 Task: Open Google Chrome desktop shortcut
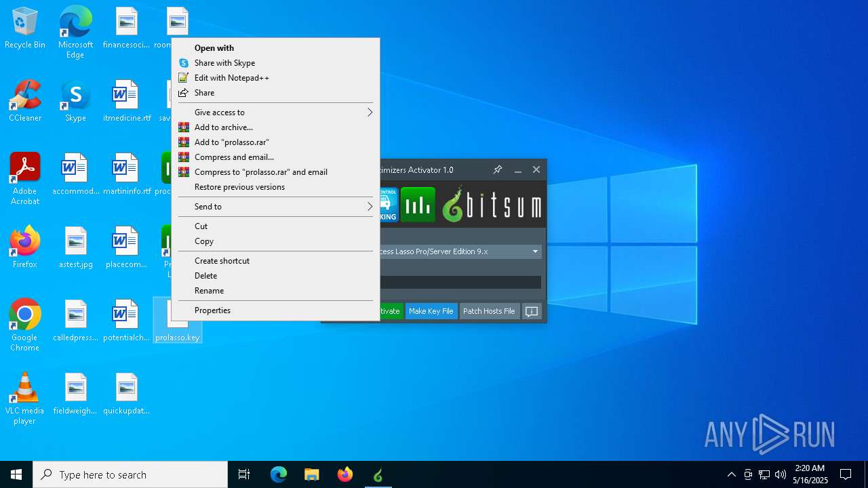pos(25,325)
